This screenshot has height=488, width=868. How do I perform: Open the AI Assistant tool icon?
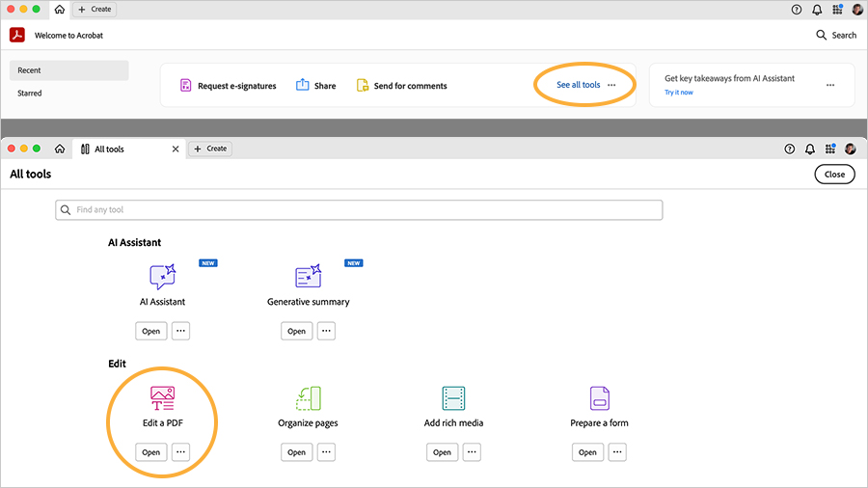(x=162, y=277)
